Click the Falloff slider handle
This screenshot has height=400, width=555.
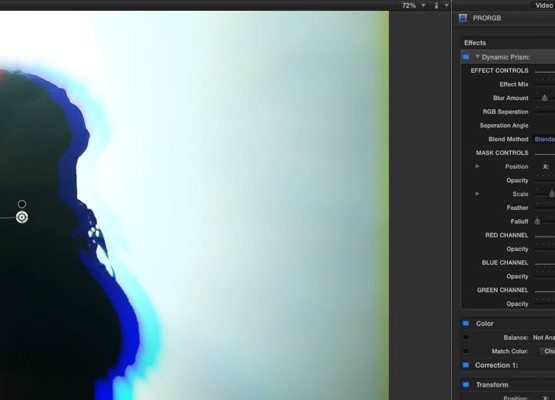[x=537, y=221]
